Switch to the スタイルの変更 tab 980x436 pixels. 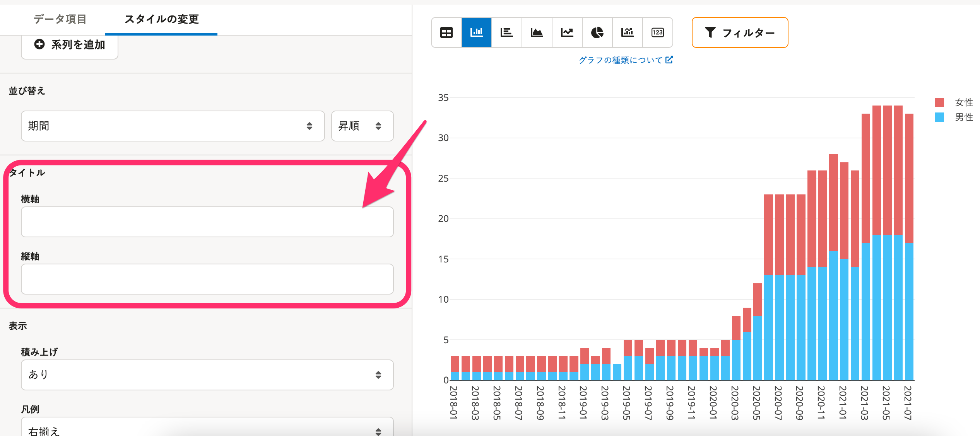161,19
